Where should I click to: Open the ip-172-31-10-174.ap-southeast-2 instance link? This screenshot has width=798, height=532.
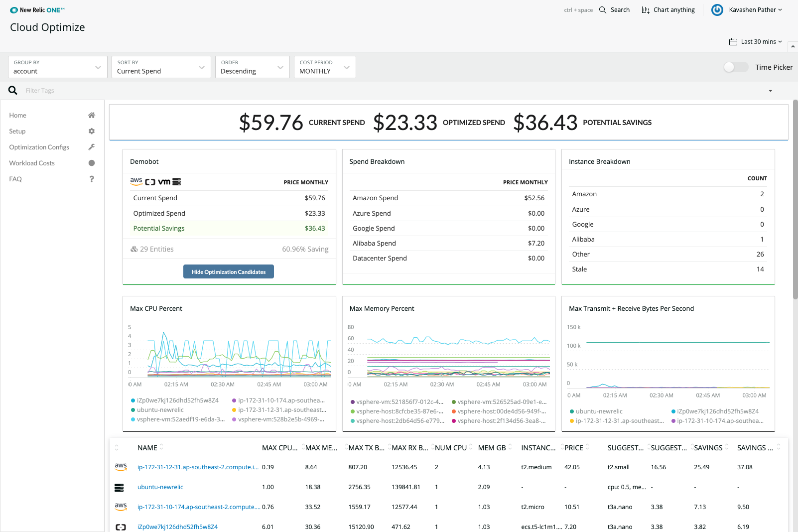[x=199, y=507]
